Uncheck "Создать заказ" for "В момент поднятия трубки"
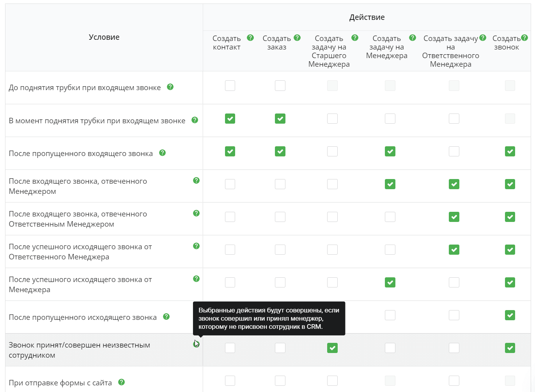The height and width of the screenshot is (392, 535). coord(280,119)
